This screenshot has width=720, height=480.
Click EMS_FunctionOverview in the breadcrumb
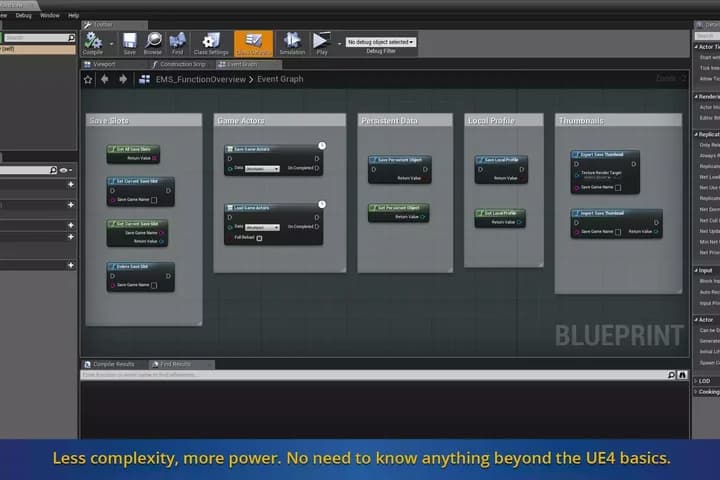[x=201, y=79]
